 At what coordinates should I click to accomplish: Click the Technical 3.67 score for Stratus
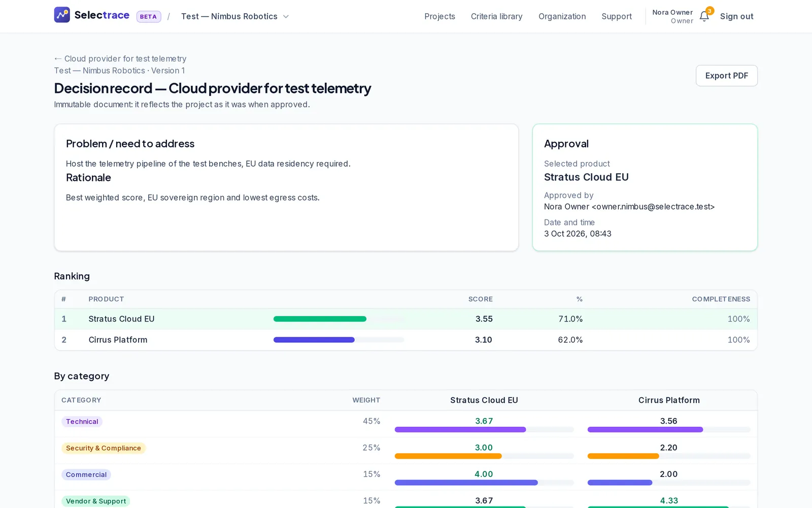[x=484, y=421]
